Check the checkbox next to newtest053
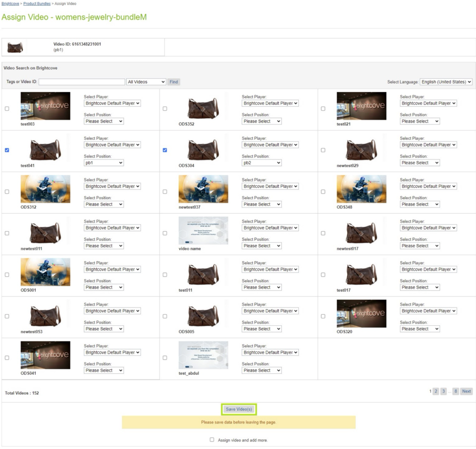476x449 pixels. coord(7,316)
